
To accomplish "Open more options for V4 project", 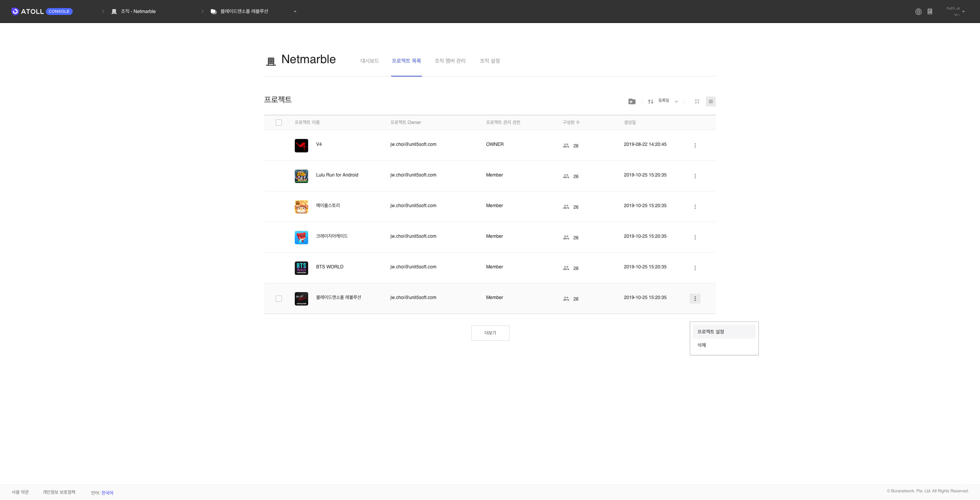I will pos(695,145).
